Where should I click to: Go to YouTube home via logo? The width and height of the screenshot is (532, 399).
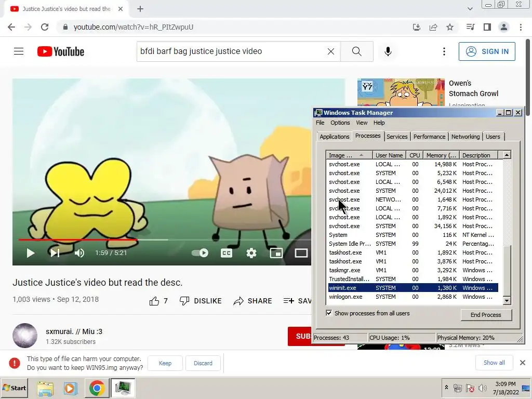pos(61,51)
